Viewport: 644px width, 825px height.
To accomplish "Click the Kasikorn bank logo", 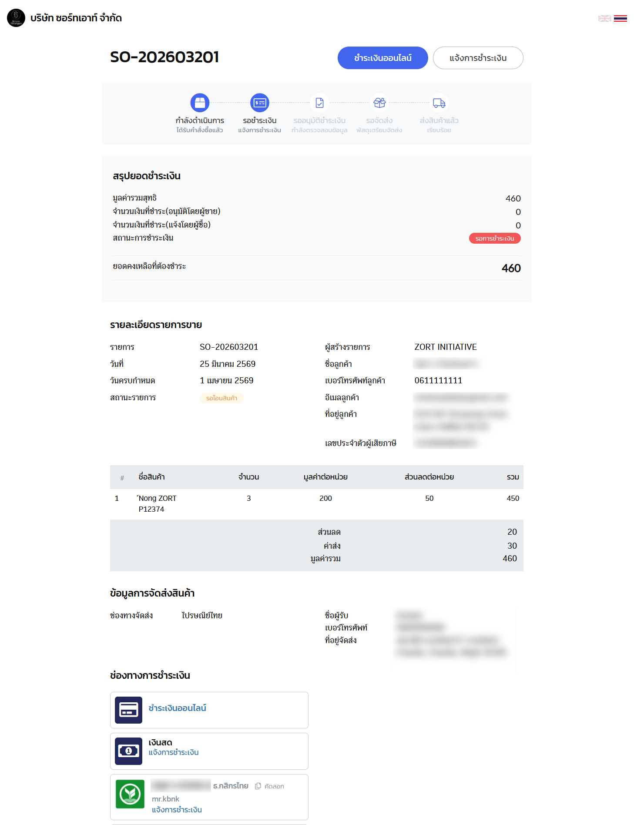I will (130, 794).
